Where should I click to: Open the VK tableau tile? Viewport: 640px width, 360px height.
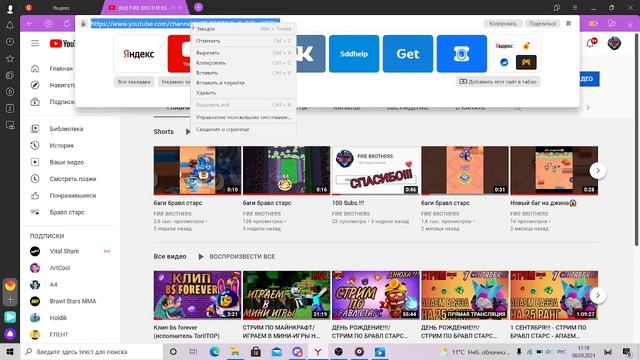pos(311,54)
